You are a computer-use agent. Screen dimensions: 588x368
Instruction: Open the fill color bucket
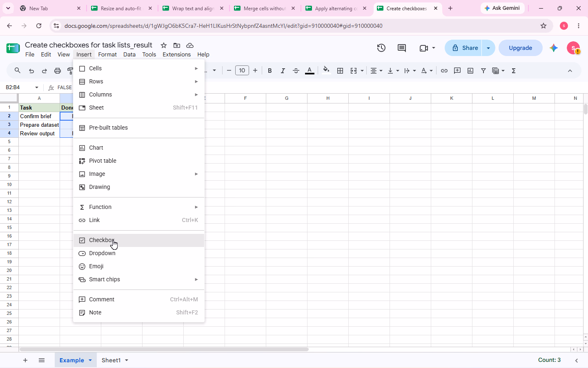[326, 70]
